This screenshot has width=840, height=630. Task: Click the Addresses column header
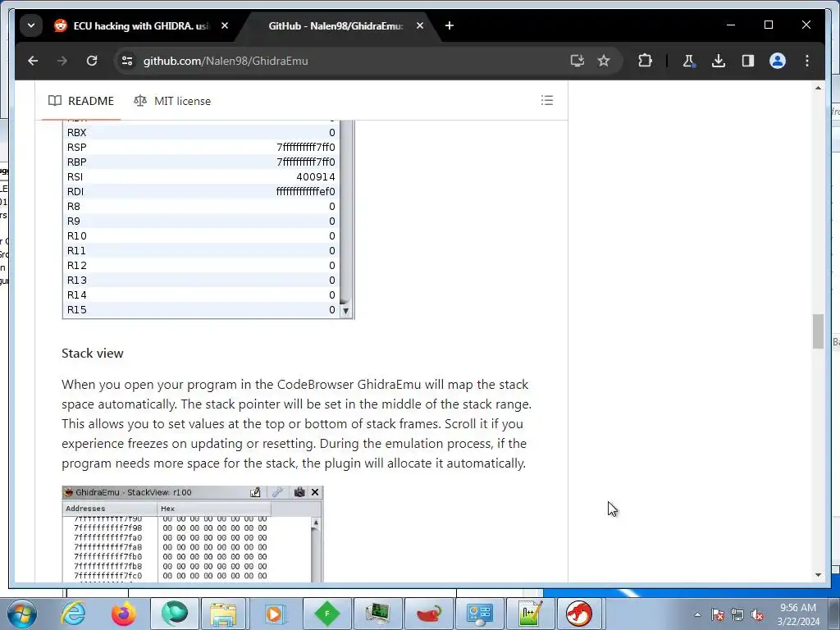[x=110, y=509]
